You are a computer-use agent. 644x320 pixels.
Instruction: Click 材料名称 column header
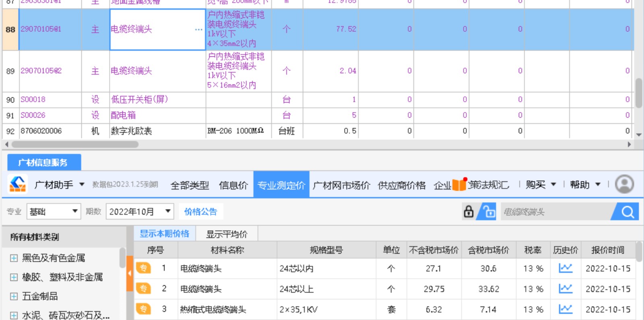point(227,250)
